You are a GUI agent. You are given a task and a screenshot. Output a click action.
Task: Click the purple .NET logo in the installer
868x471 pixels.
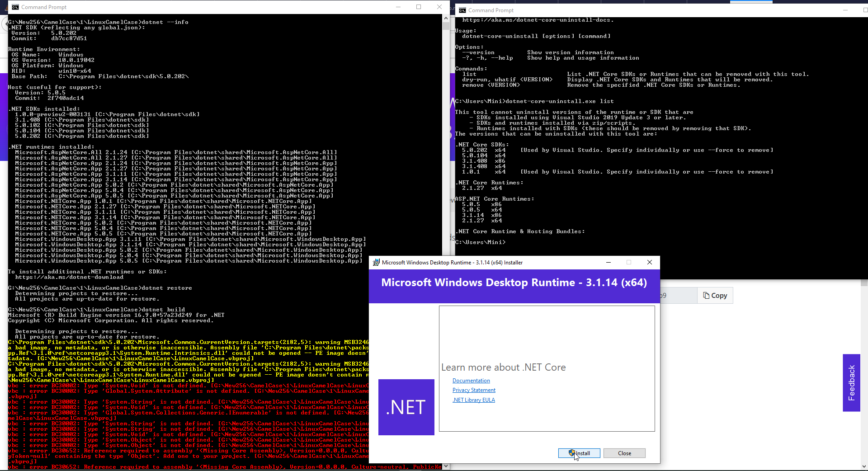pyautogui.click(x=406, y=407)
